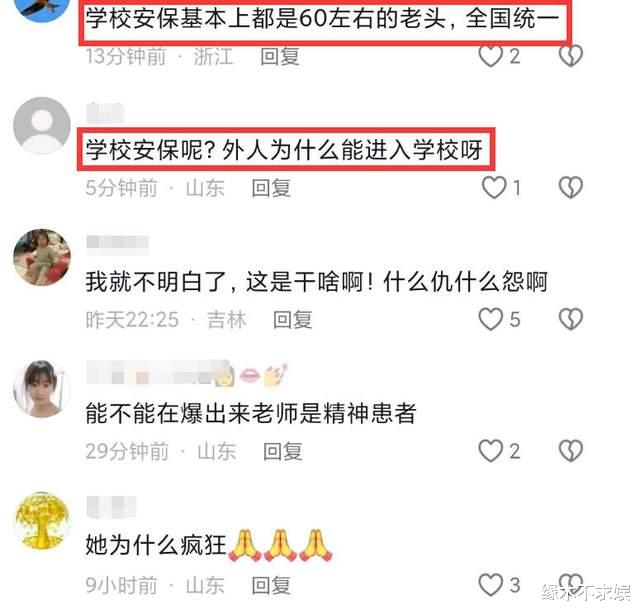Like the 9小时前 comment with 3 likes
The height and width of the screenshot is (614, 640).
click(491, 585)
